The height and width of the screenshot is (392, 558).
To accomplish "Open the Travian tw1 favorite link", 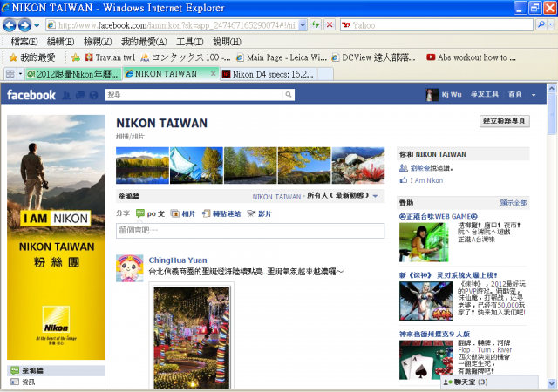I will tap(111, 57).
